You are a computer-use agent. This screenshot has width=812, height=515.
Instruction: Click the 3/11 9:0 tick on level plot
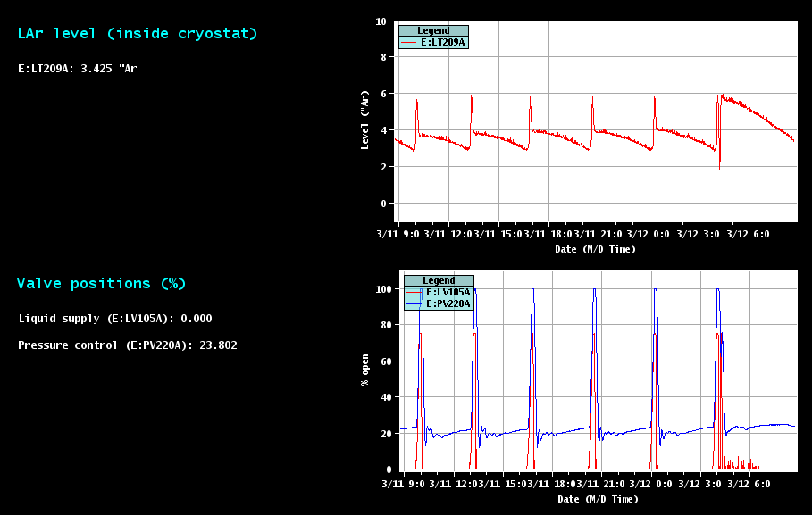pyautogui.click(x=398, y=235)
